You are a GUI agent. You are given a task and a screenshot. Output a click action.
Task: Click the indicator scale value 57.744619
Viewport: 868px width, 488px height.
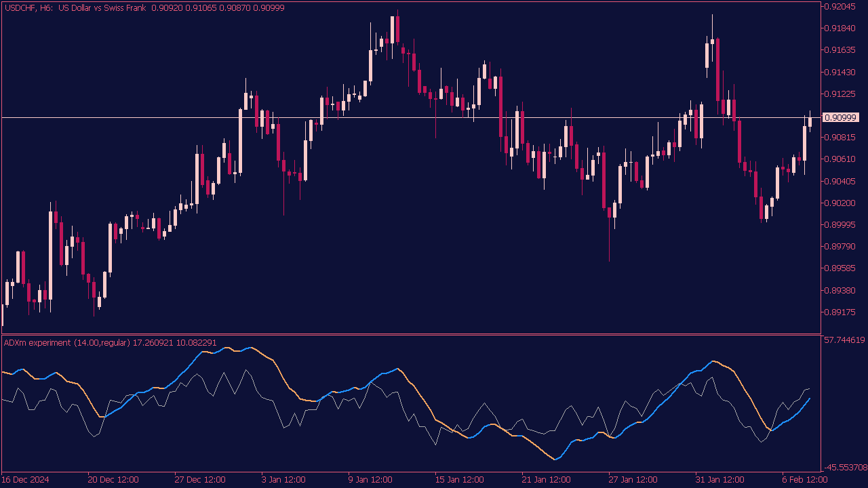click(x=844, y=340)
